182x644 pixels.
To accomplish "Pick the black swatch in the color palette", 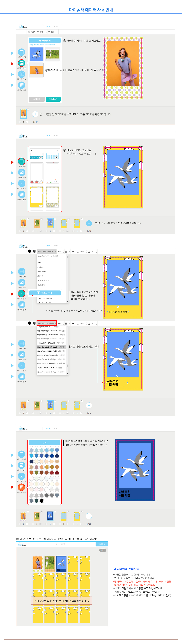I will point(42,501).
